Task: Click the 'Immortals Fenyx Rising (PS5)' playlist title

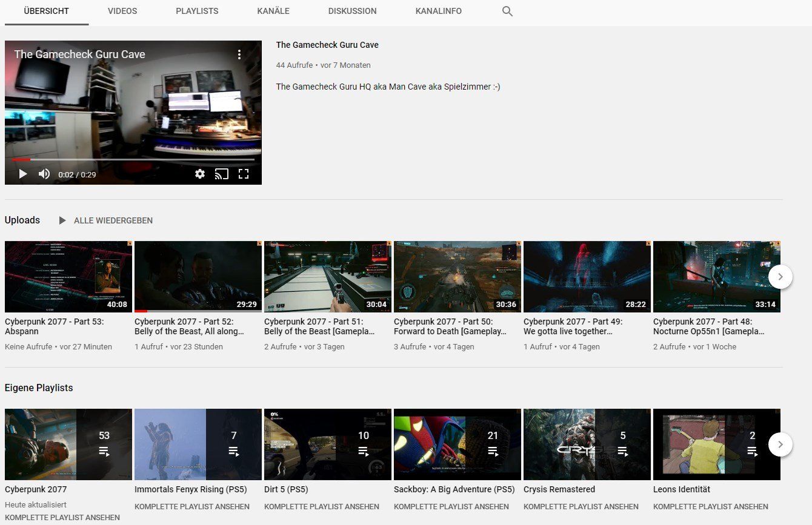Action: [191, 489]
